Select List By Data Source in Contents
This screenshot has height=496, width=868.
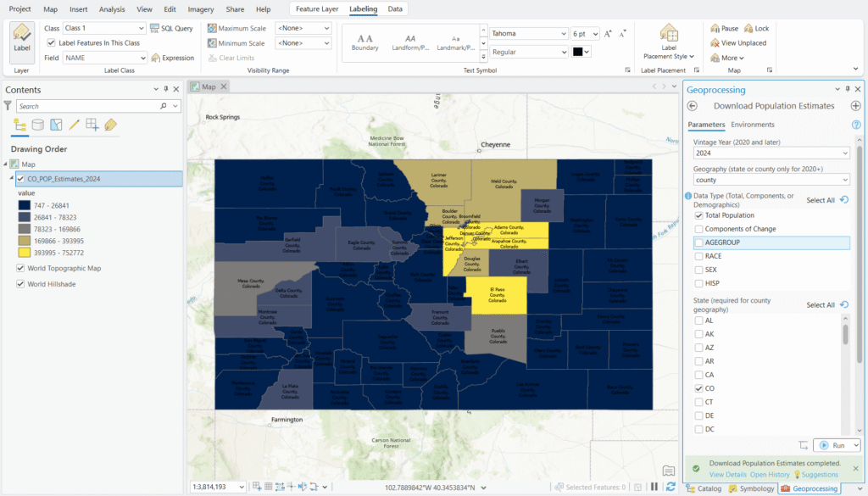click(x=38, y=125)
